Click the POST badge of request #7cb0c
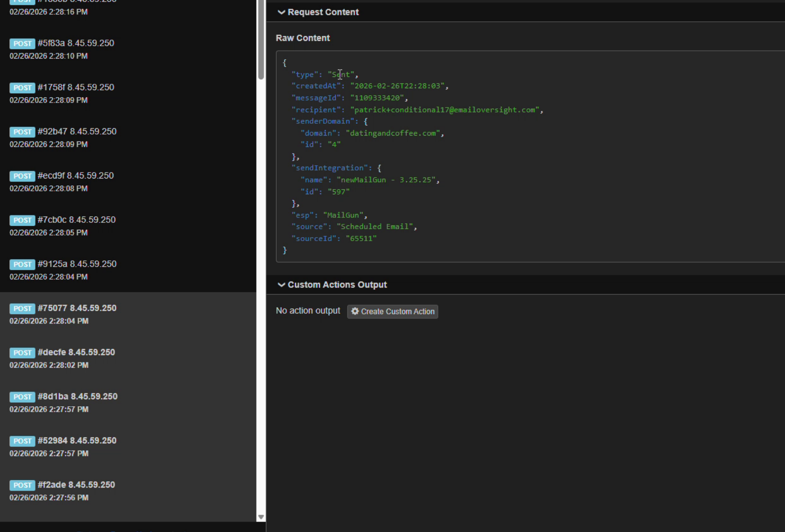 [x=22, y=220]
